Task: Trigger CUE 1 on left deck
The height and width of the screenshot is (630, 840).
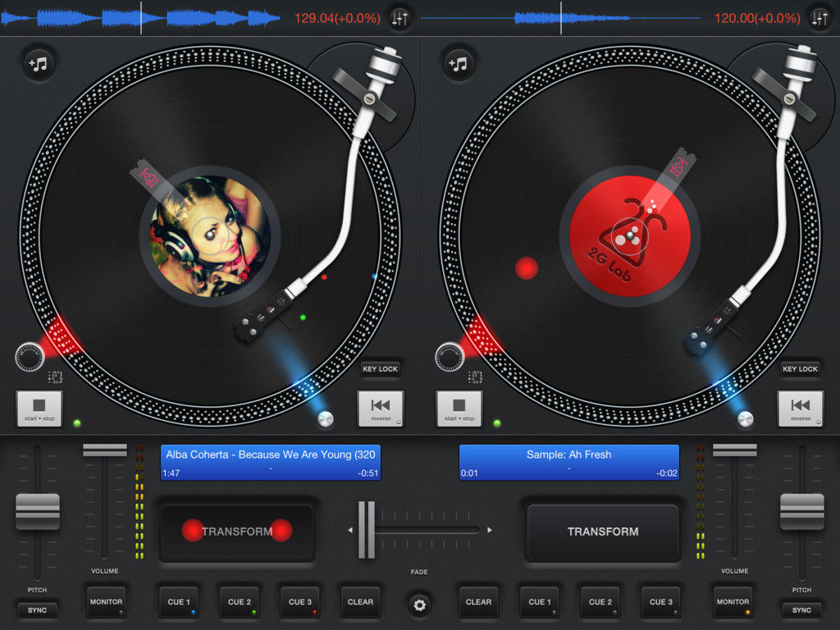Action: point(179,602)
